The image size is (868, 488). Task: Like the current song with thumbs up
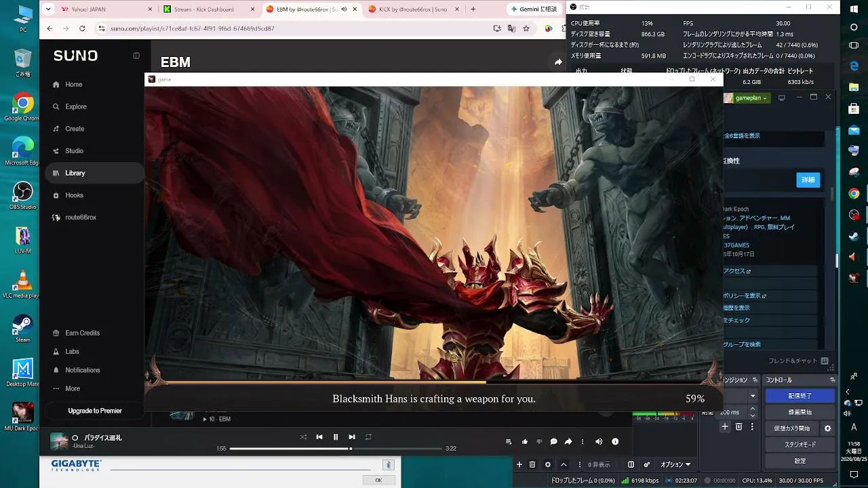tap(525, 442)
